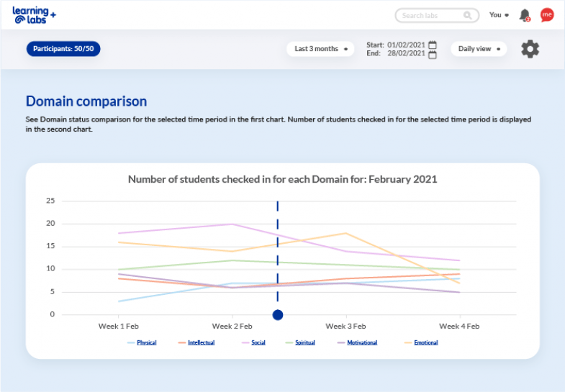Hide the Spiritual legend line

304,342
